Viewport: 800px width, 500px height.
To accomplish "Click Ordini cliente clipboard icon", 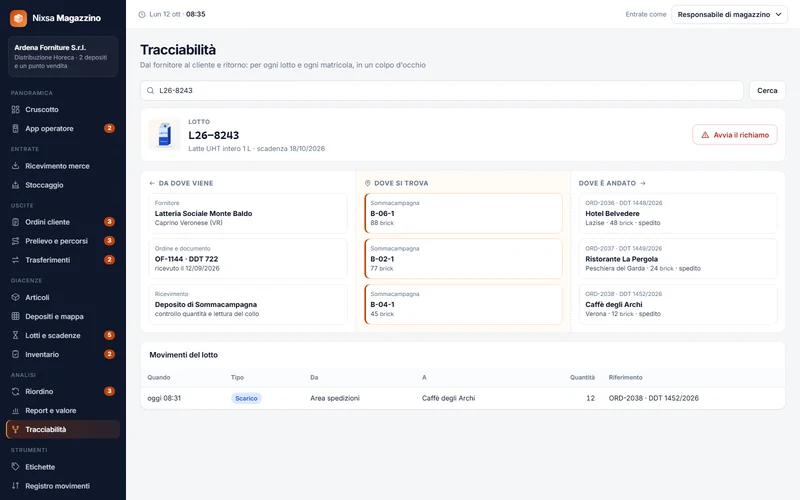I will [15, 222].
